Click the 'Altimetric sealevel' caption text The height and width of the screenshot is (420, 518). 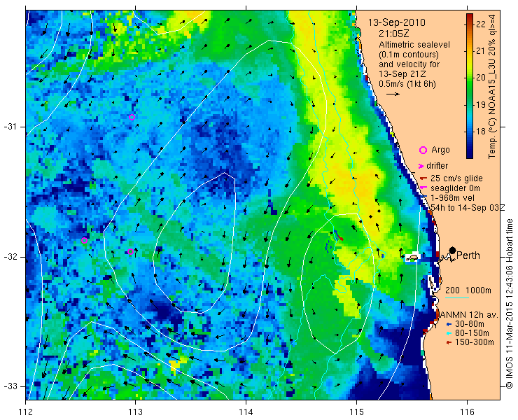pos(414,44)
